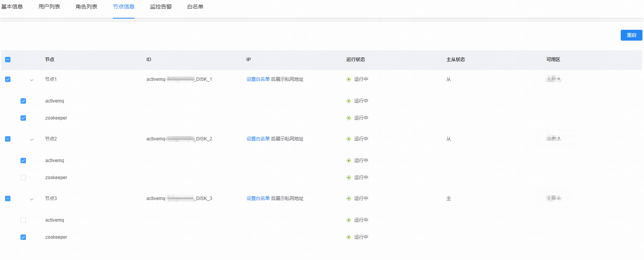Viewport: 644px width, 260px height.
Task: Collapse the 节点2 expander arrow
Action: 31,139
